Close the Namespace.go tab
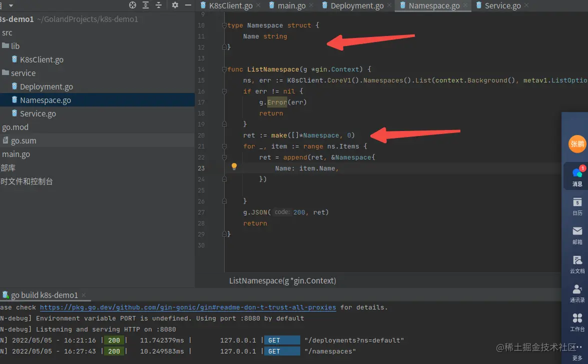Screen dimensions: 588x364 pyautogui.click(x=465, y=5)
